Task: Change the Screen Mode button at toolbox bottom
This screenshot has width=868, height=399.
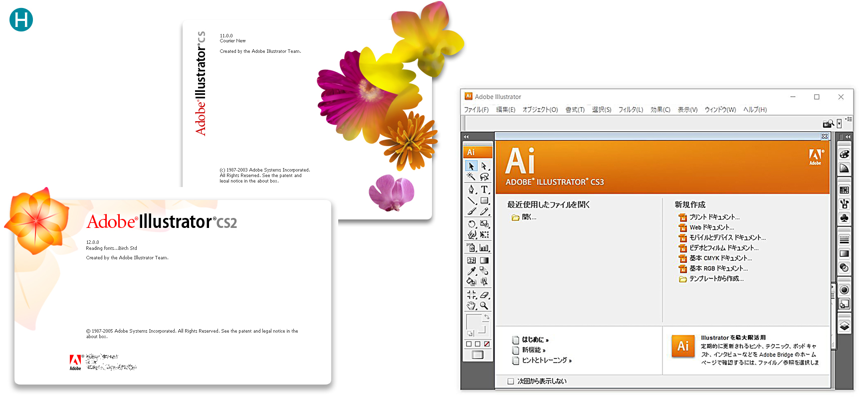Action: [x=478, y=355]
